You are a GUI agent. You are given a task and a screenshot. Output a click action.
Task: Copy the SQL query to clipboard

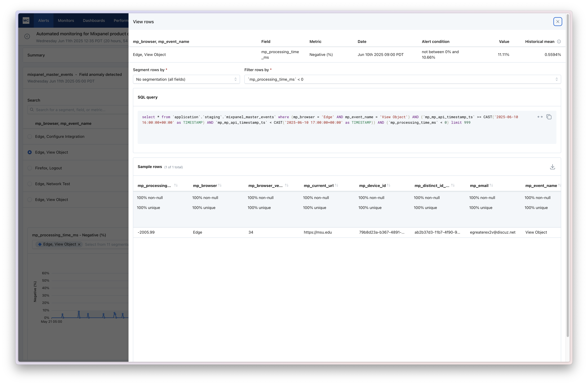pyautogui.click(x=549, y=117)
